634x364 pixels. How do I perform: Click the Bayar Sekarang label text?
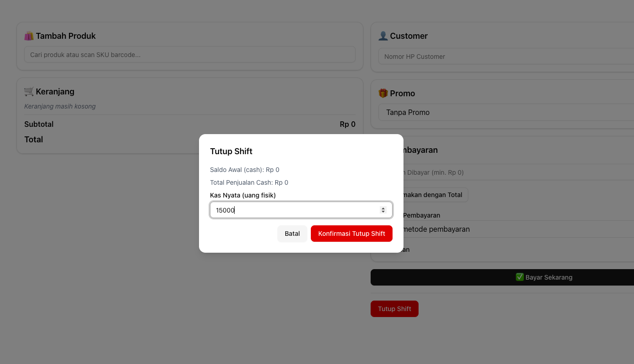[x=549, y=277]
